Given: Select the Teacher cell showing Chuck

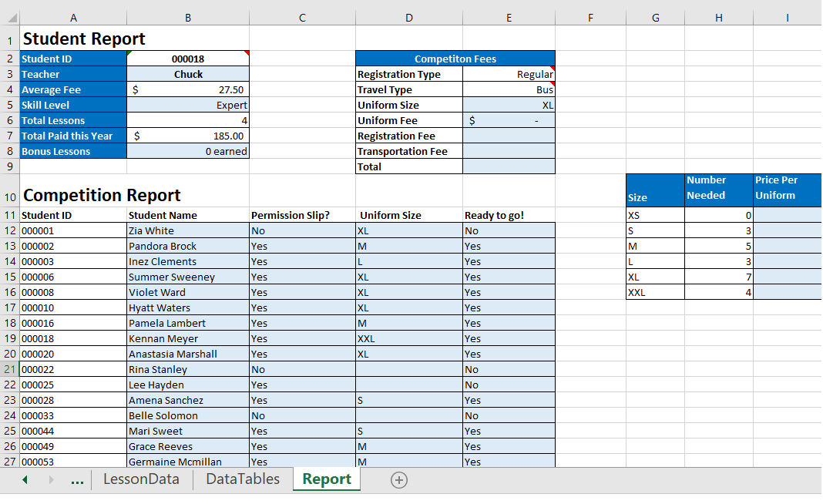Looking at the screenshot, I should (x=187, y=73).
